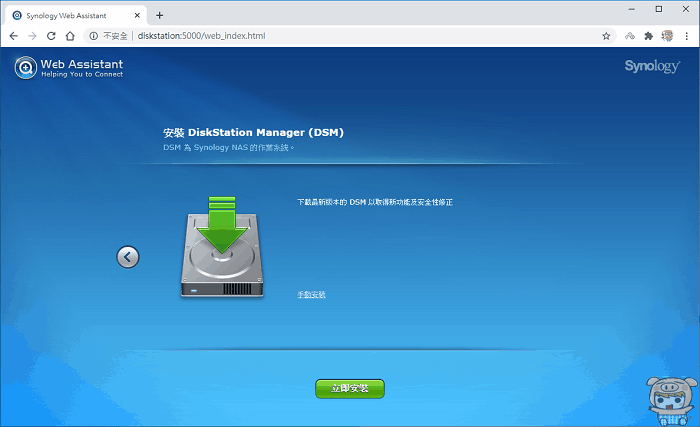Navigate back in the browser
The width and height of the screenshot is (700, 427).
click(13, 36)
